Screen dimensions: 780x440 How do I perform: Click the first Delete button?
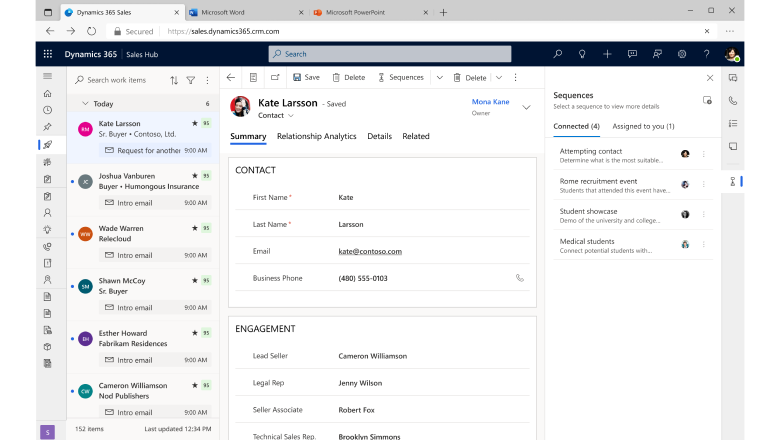click(349, 78)
